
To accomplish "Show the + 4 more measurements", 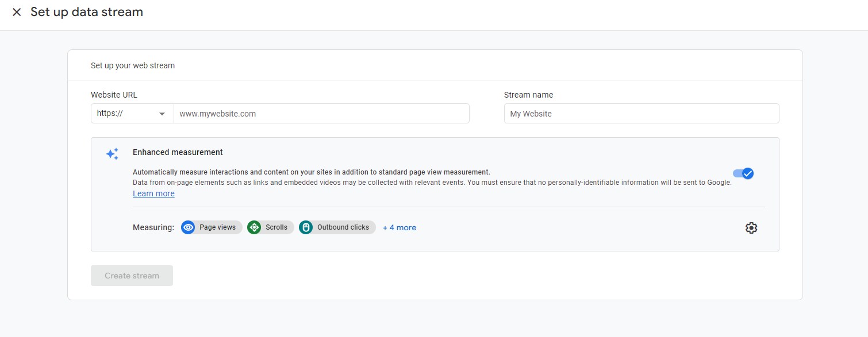I will click(x=400, y=227).
